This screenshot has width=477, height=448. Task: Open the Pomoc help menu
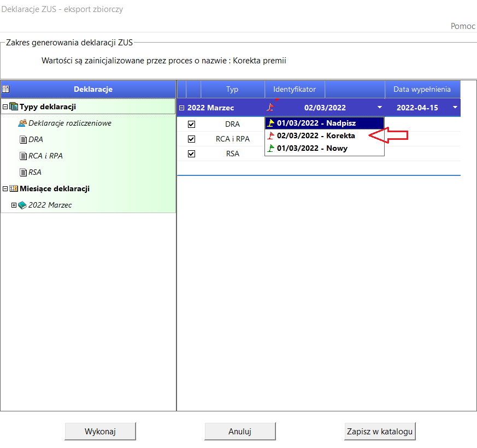463,26
